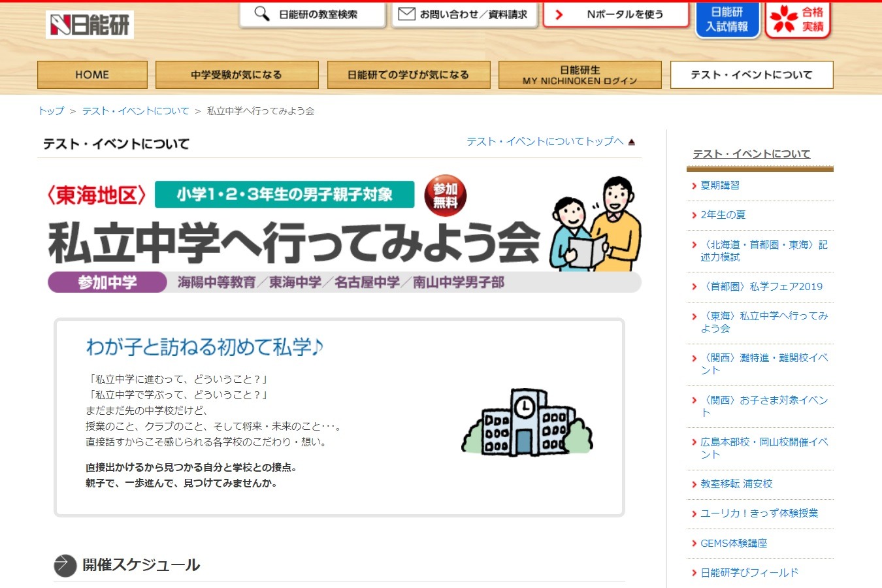Click the magnifier icon for 教室検索
This screenshot has width=882, height=588.
[x=261, y=14]
